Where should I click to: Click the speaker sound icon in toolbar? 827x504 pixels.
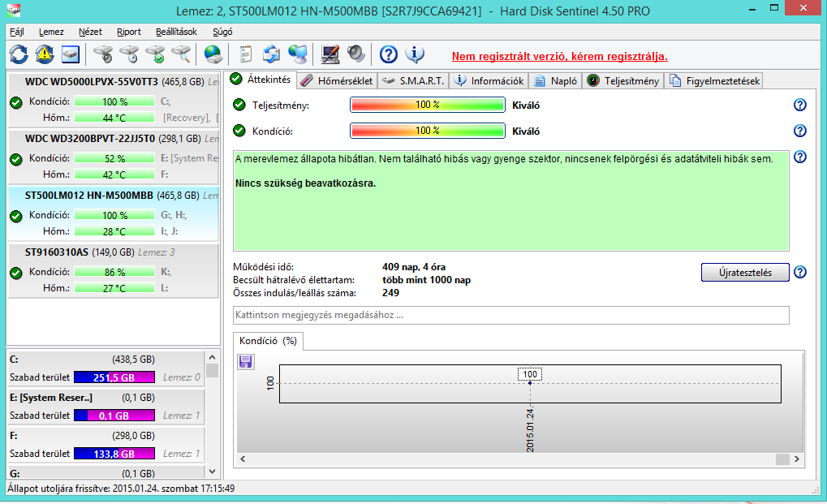356,54
